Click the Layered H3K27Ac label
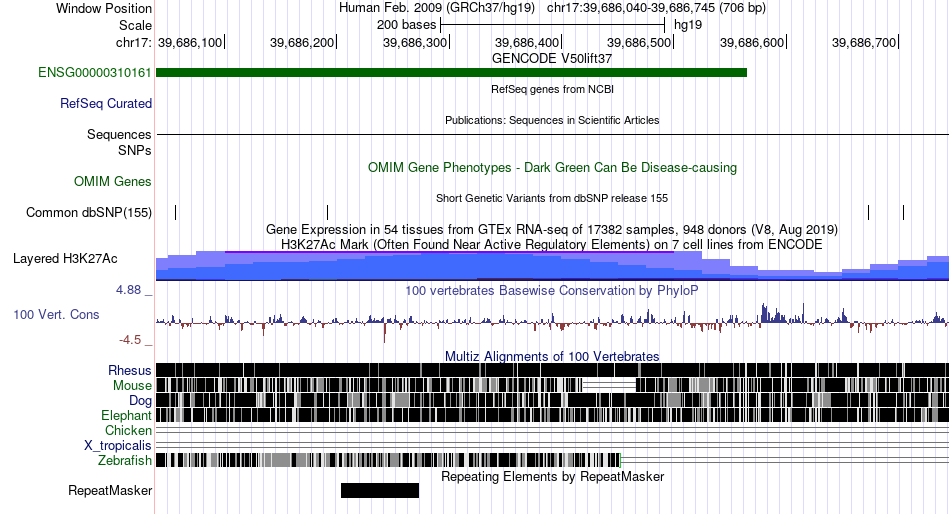The image size is (950, 514). [65, 259]
